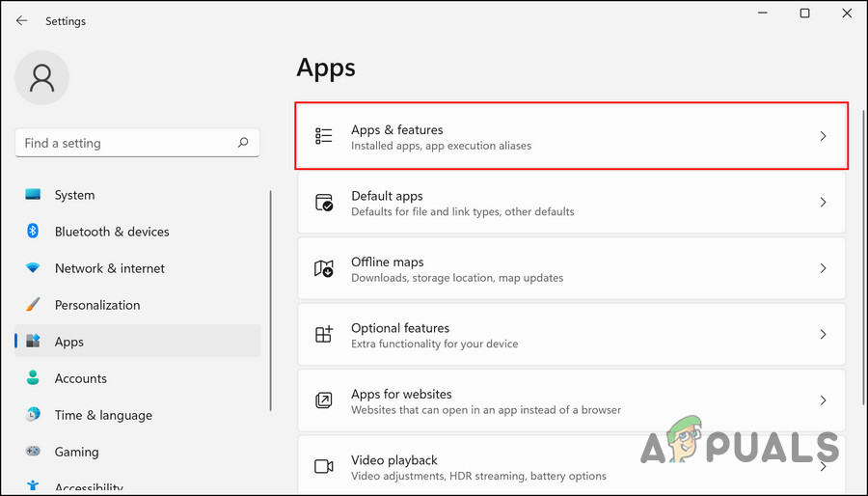This screenshot has width=868, height=496.
Task: Click the Default apps icon
Action: (x=324, y=202)
